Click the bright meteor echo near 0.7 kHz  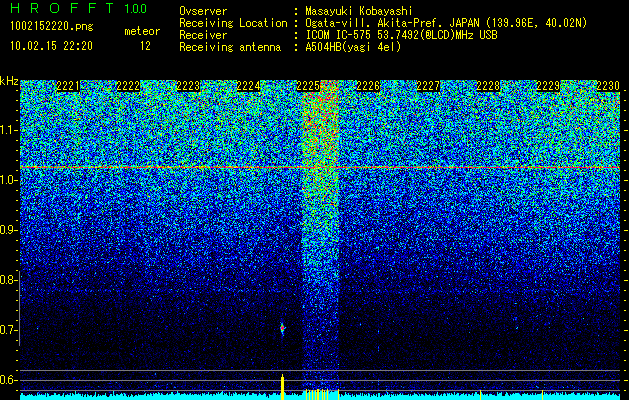tap(282, 328)
